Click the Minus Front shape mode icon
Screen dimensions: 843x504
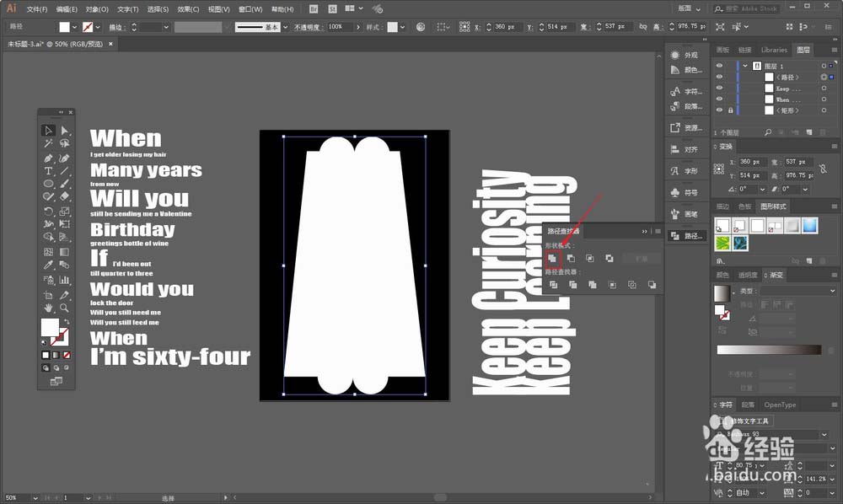[571, 259]
